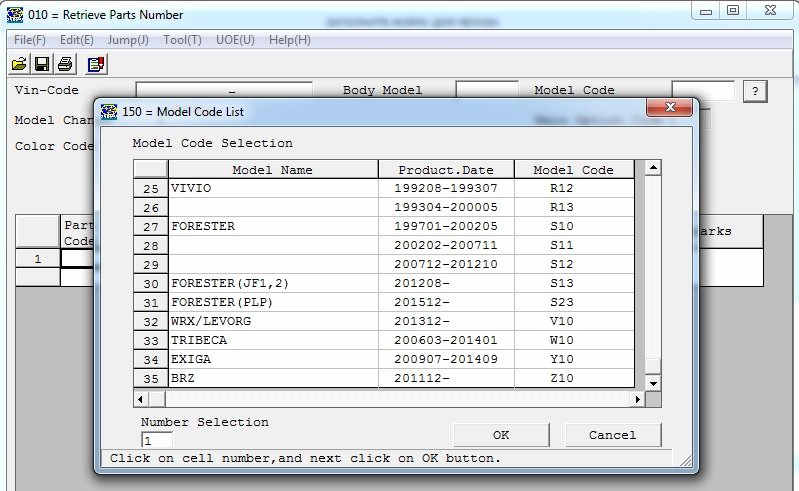Click the open folder toolbar icon
Viewport: 799px width, 491px height.
pyautogui.click(x=19, y=64)
